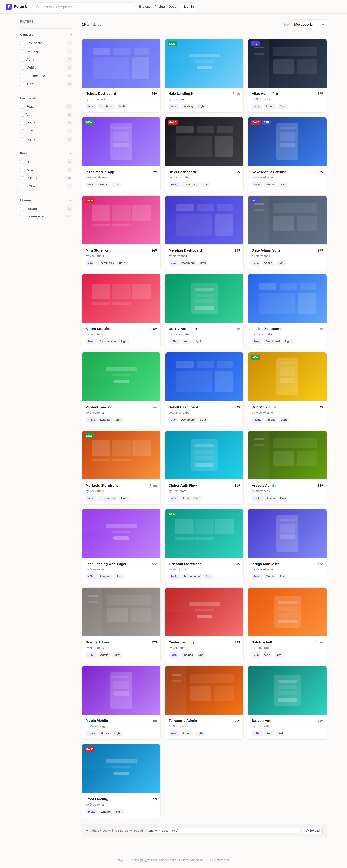Collapse the Price filter section
Viewport: 347px width, 868px height.
click(x=46, y=153)
